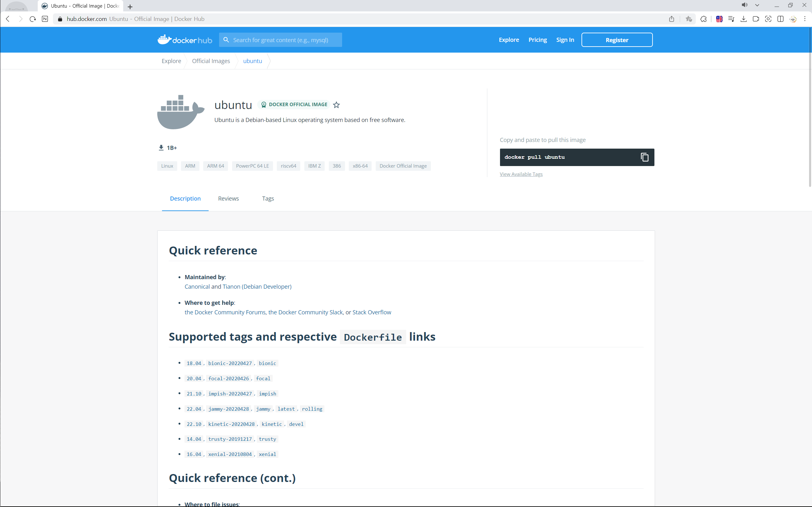
Task: Open the browser downloads icon
Action: click(x=744, y=19)
